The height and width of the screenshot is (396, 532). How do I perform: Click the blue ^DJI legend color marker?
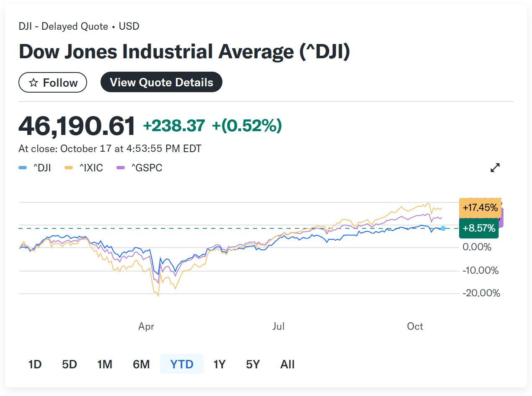[x=23, y=168]
